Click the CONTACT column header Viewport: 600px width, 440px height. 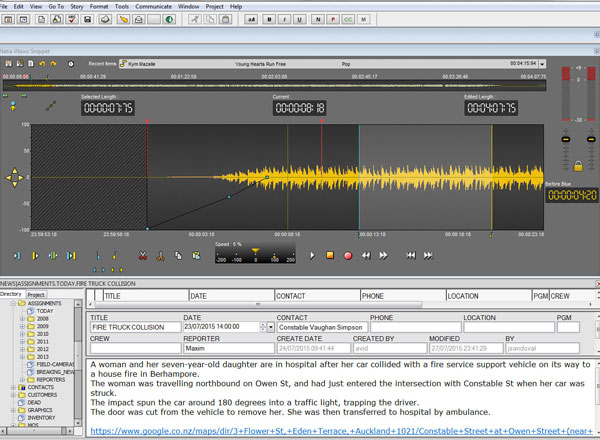coord(318,296)
